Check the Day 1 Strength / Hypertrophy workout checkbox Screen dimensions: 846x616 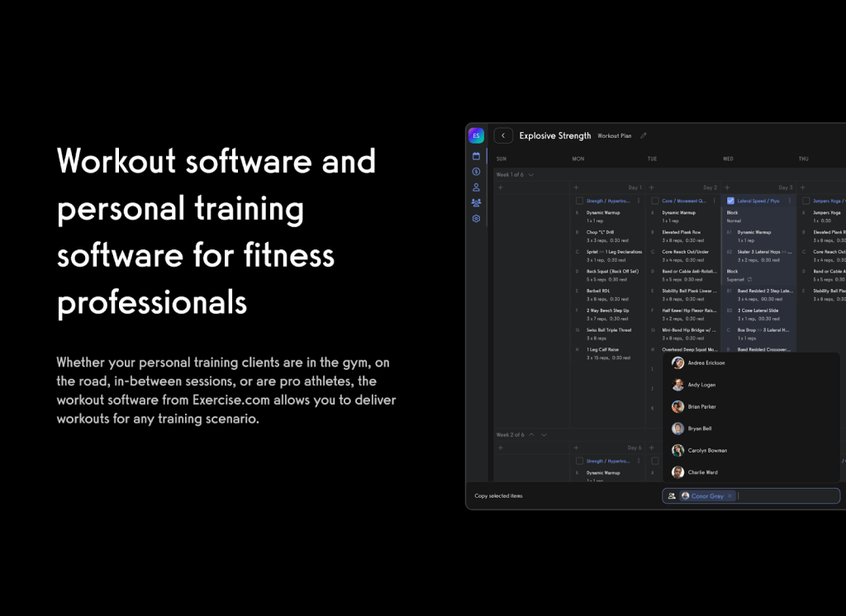coord(579,201)
